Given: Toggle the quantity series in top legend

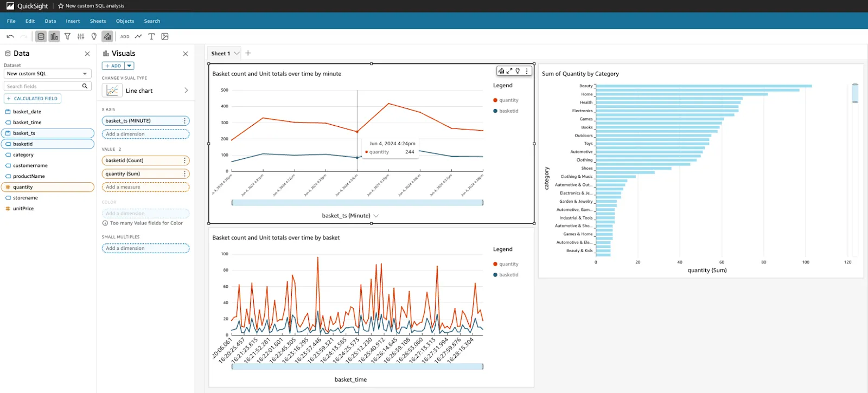Looking at the screenshot, I should [508, 100].
